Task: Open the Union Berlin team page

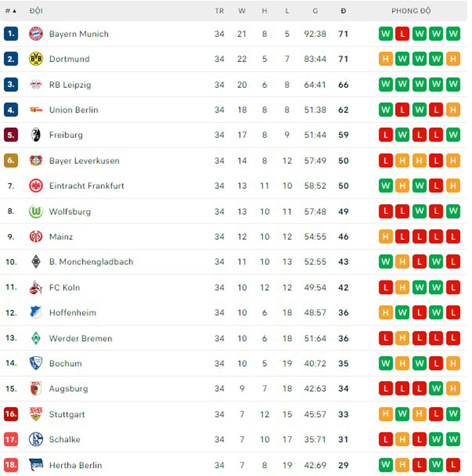Action: [73, 110]
